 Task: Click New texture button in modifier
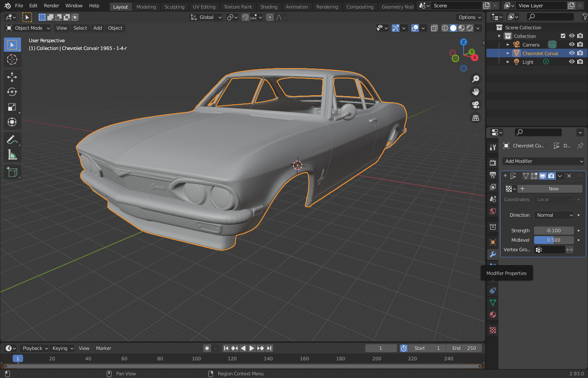tap(550, 189)
